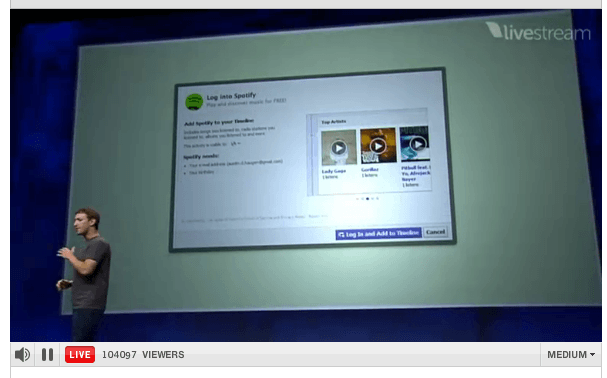Screen dimensions: 607x378
Task: Click the viewers count text
Action: pos(143,354)
